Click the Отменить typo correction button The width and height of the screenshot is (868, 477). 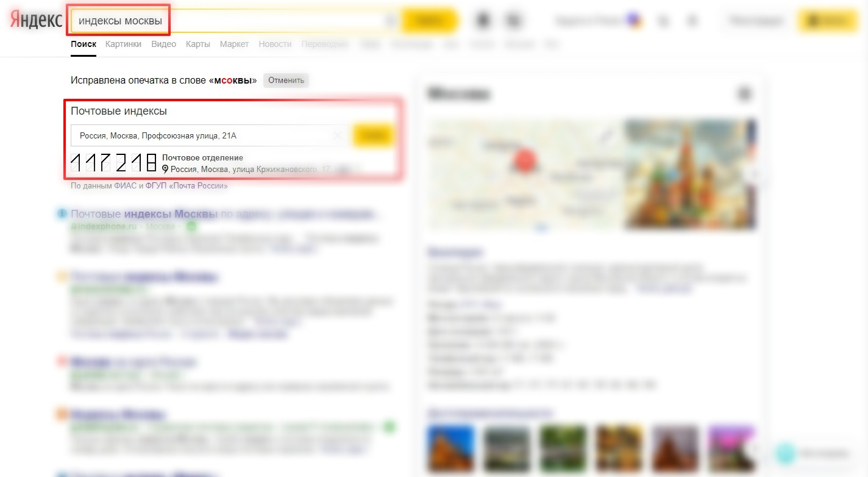click(286, 81)
